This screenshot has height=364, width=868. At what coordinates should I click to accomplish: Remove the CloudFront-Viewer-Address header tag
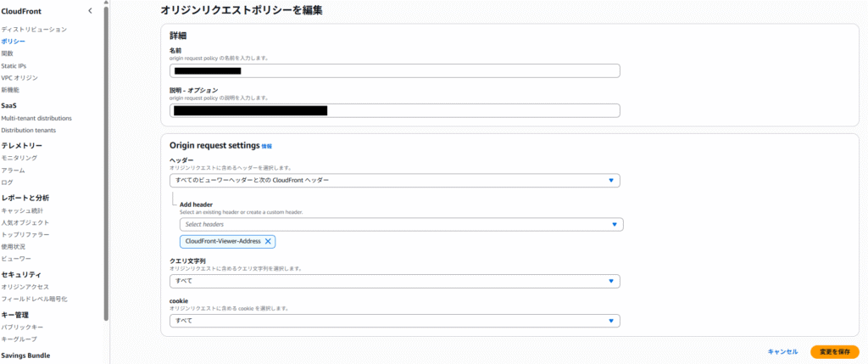(268, 242)
